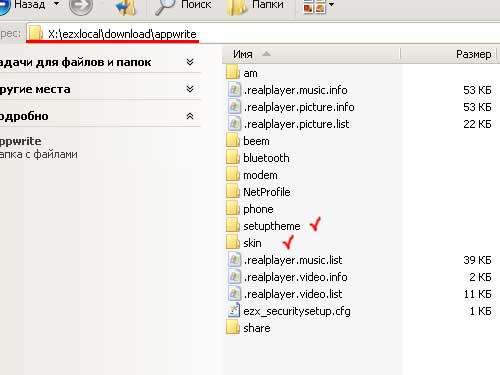Select the '.realplayer.video.info' file name
The height and width of the screenshot is (375, 500).
pos(295,277)
